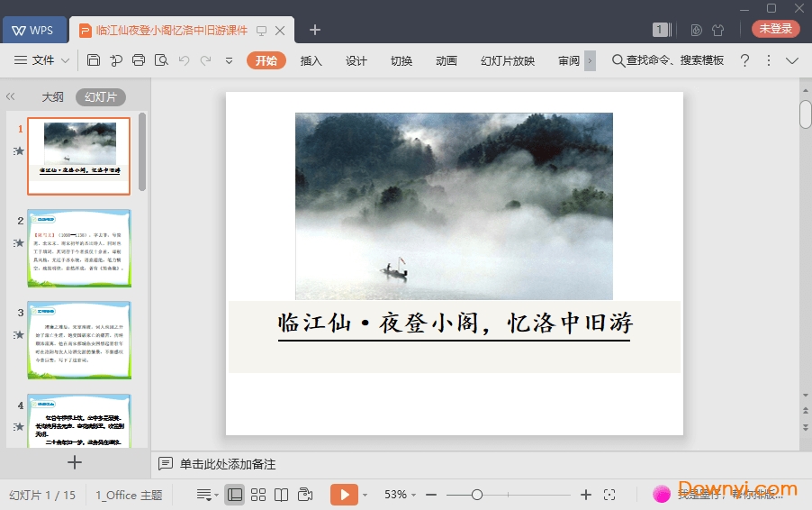Open the 53% zoom dropdown
This screenshot has width=812, height=510.
pyautogui.click(x=400, y=495)
